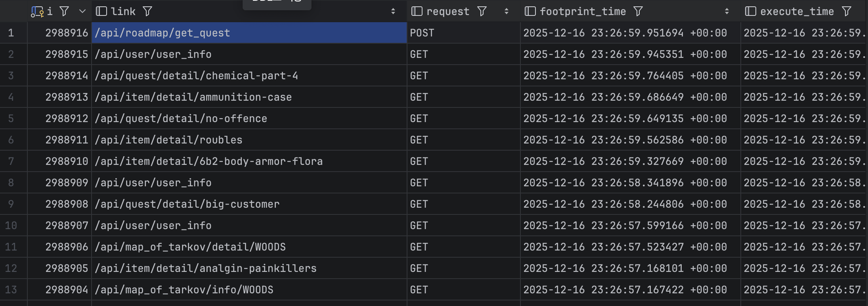868x306 pixels.
Task: Select the cell /api/map_of_tarkov/detail/WOODS
Action: (249, 247)
